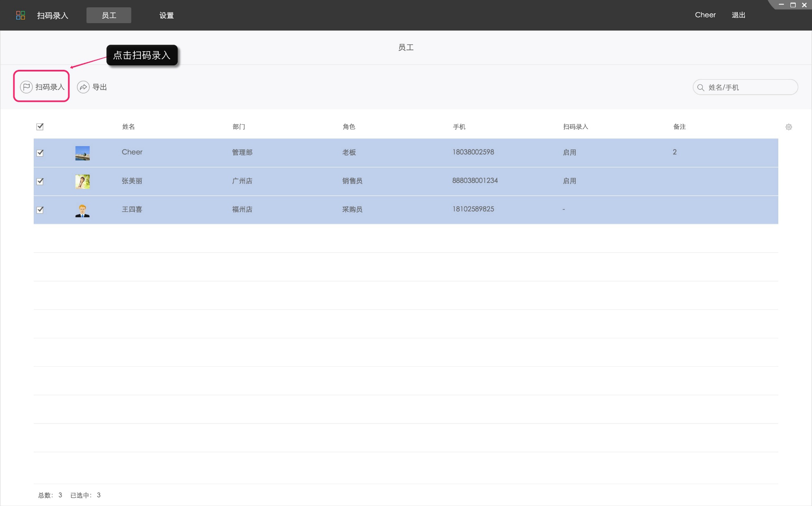Click the four-square app logo icon
Viewport: 812px width, 506px height.
(x=20, y=15)
